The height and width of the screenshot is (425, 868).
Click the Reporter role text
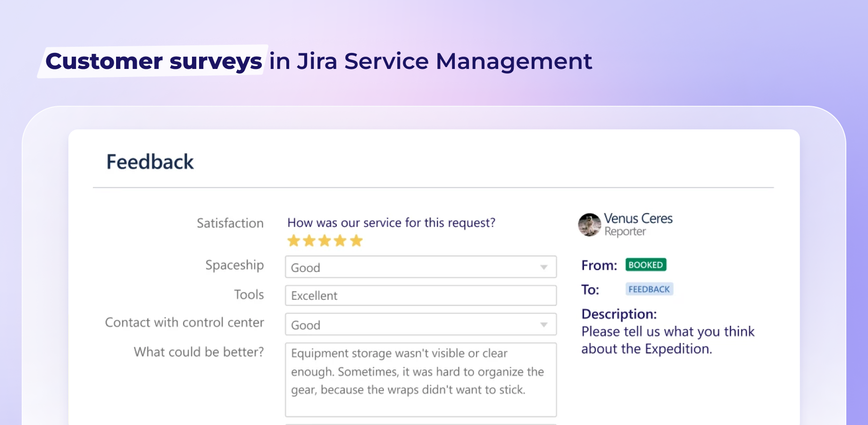pos(625,232)
